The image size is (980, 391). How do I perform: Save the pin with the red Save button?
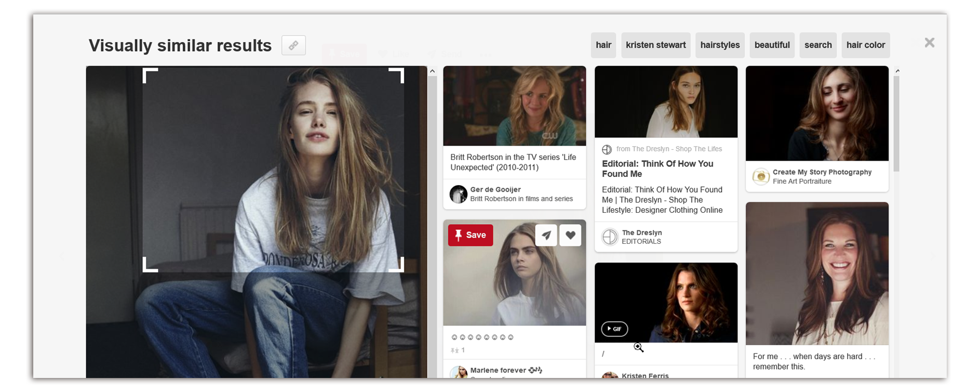coord(471,235)
